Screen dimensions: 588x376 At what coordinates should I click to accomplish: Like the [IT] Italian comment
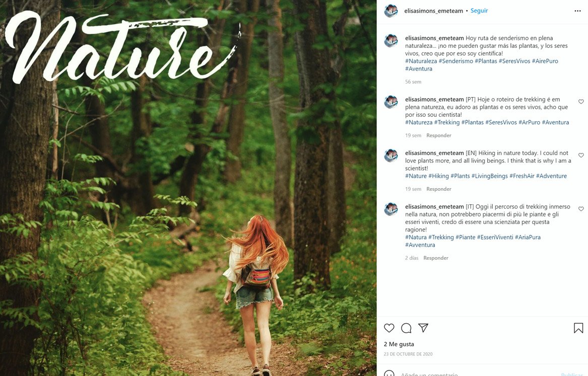click(x=581, y=209)
